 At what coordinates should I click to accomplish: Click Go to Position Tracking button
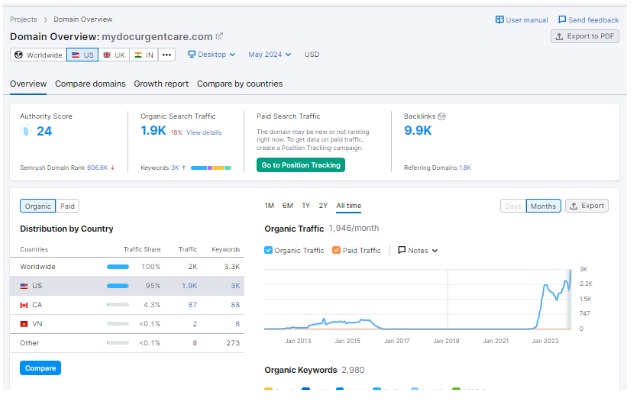click(301, 165)
